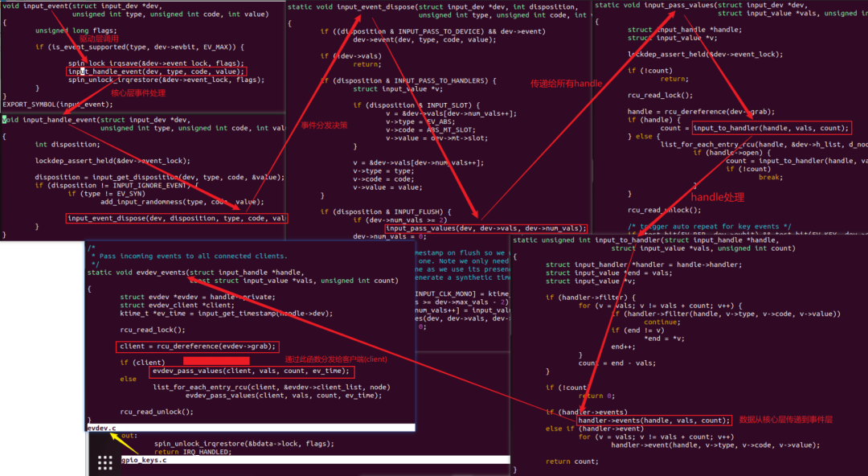The height and width of the screenshot is (476, 868).
Task: Click the 'Pass incoming events to all connected clients' comment
Action: tap(193, 256)
